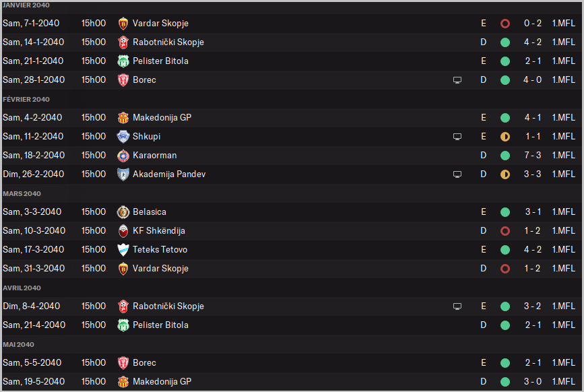Click the yellow draw indicator on the Akademija Pandev row
The image size is (584, 392).
click(x=505, y=174)
